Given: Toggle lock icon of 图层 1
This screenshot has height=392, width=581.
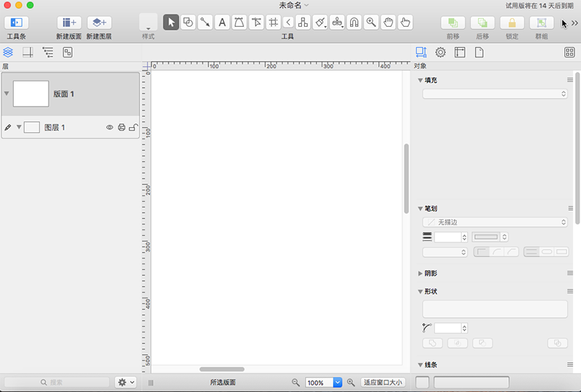Looking at the screenshot, I should (134, 128).
